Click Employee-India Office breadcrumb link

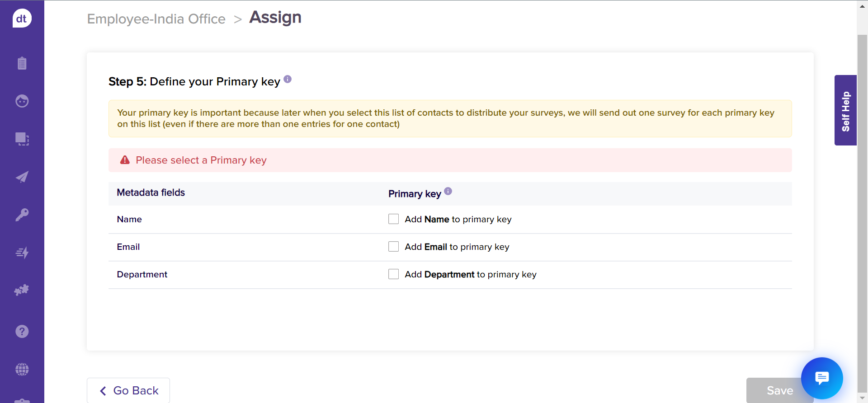point(156,19)
